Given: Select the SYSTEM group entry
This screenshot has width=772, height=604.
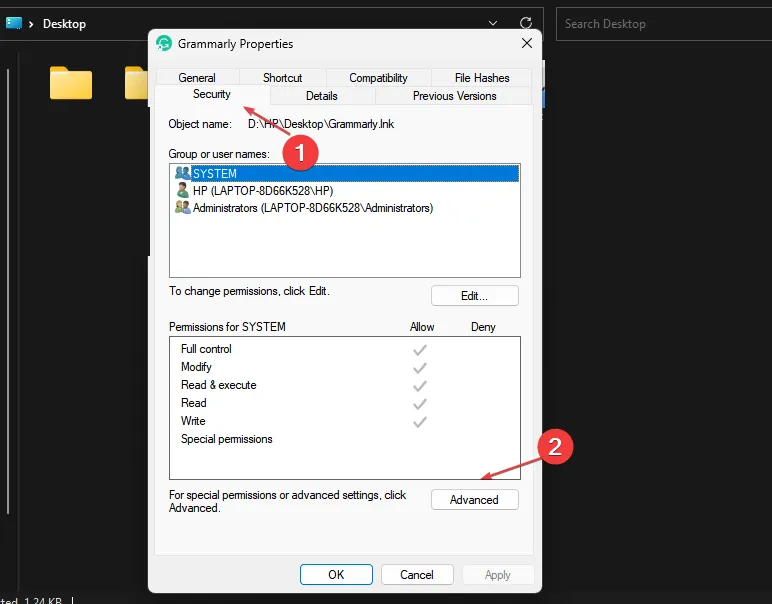Looking at the screenshot, I should [345, 174].
